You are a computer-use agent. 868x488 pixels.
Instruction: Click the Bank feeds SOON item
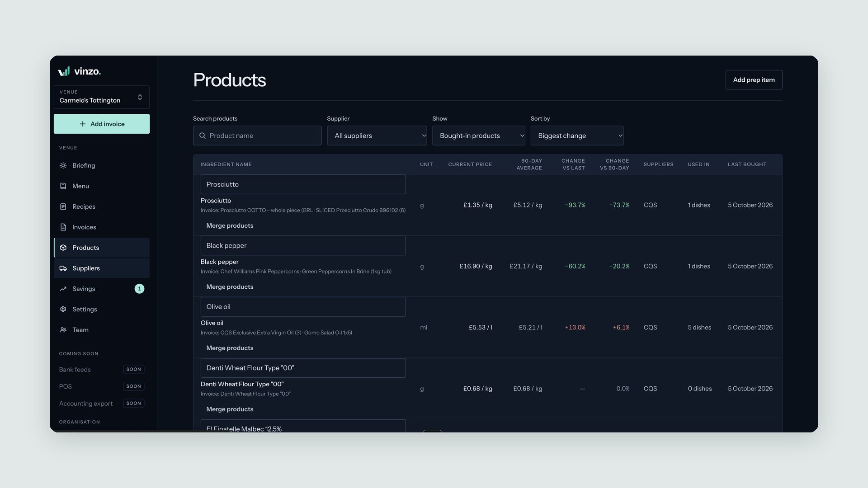(x=102, y=370)
